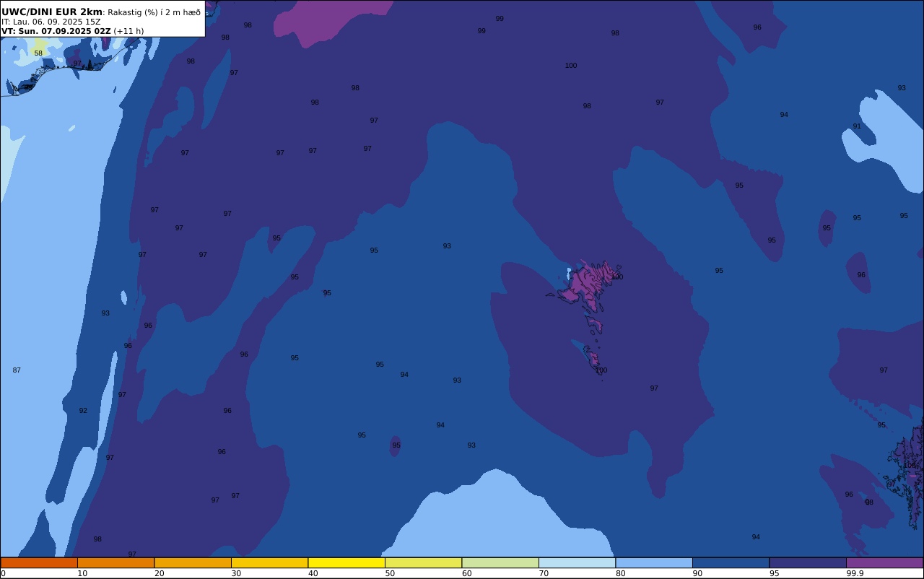Click the '99.9' legend tick label
924x579 pixels.
pos(855,573)
